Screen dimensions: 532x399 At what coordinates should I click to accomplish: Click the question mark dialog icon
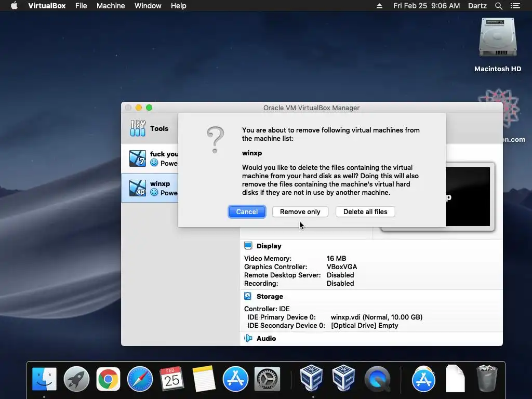point(216,140)
